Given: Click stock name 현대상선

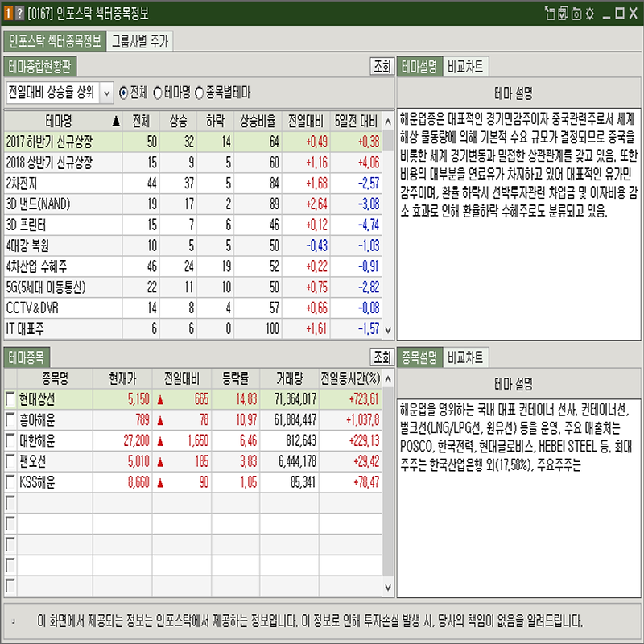Looking at the screenshot, I should (37, 399).
